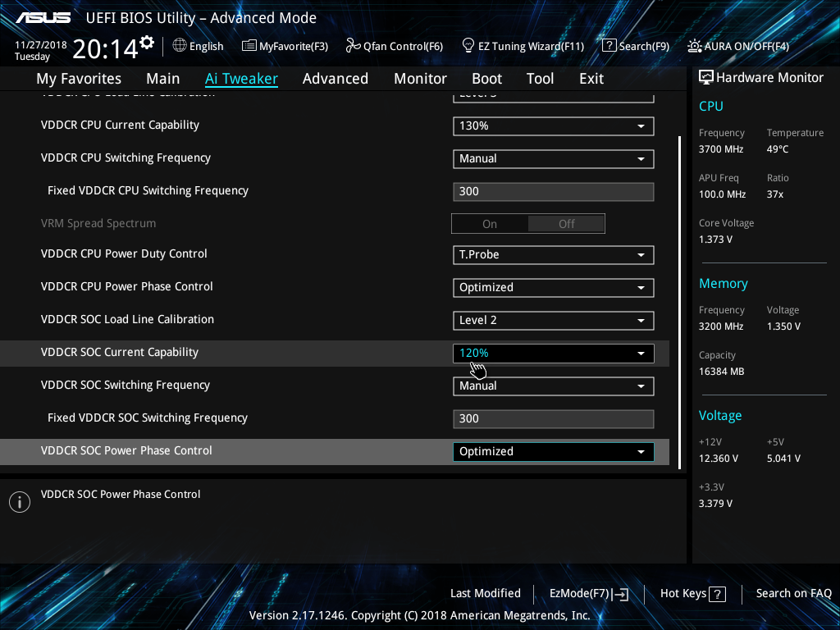Select VDDCR SOC Current Capability label
840x630 pixels.
tap(120, 352)
